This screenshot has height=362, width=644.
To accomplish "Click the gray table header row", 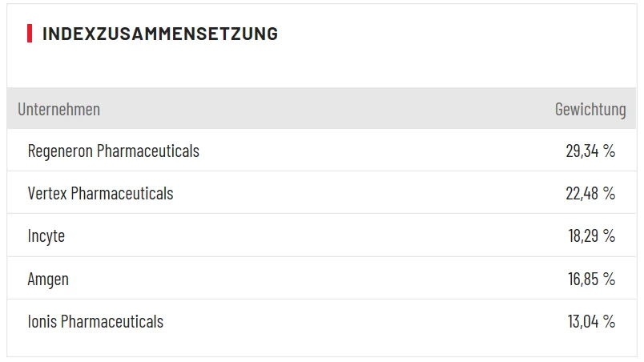I will tap(320, 109).
